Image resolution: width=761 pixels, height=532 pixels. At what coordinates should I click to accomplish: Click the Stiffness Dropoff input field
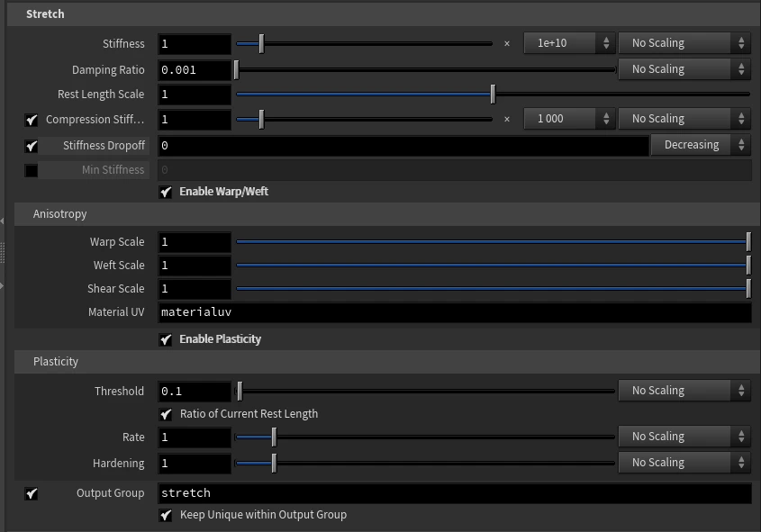(x=403, y=146)
